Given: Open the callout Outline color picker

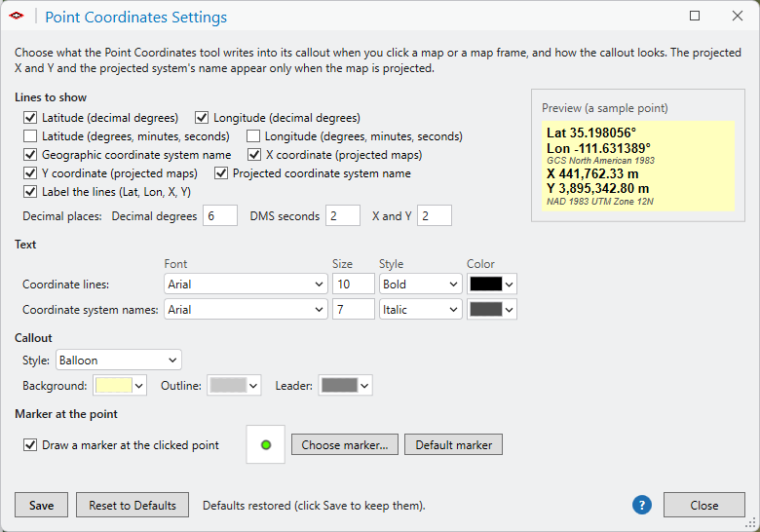Looking at the screenshot, I should point(234,386).
